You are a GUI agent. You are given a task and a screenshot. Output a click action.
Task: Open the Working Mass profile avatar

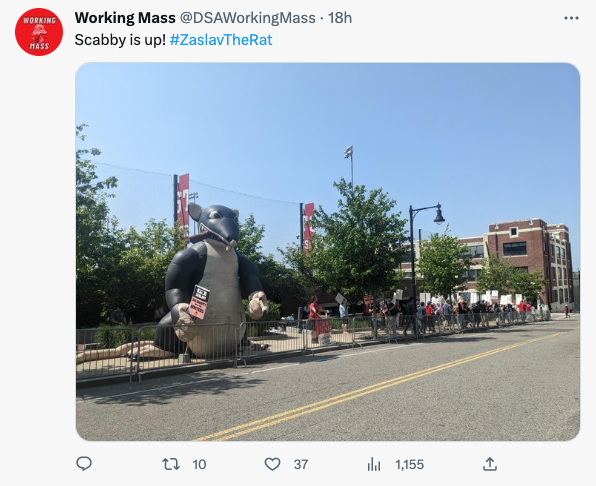(x=39, y=32)
